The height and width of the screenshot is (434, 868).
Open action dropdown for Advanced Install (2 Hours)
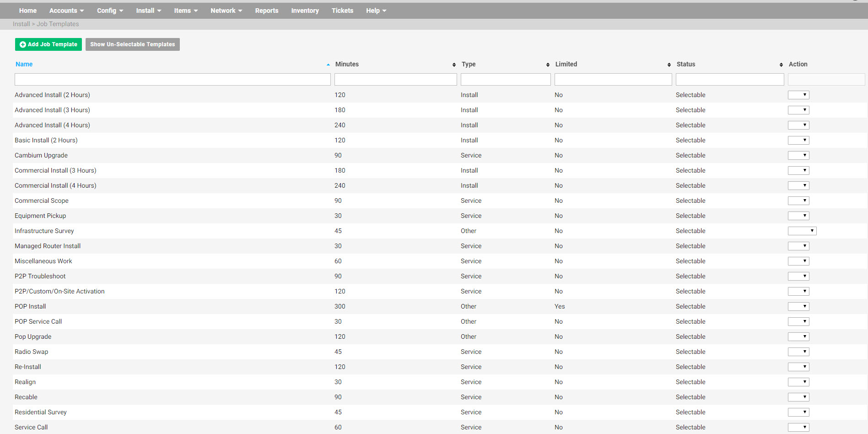798,95
